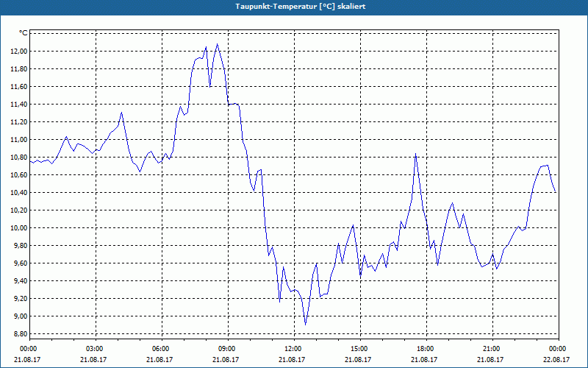This screenshot has width=588, height=368.
Task: Click the 21.08.17 date under 09:00
Action: coord(226,359)
